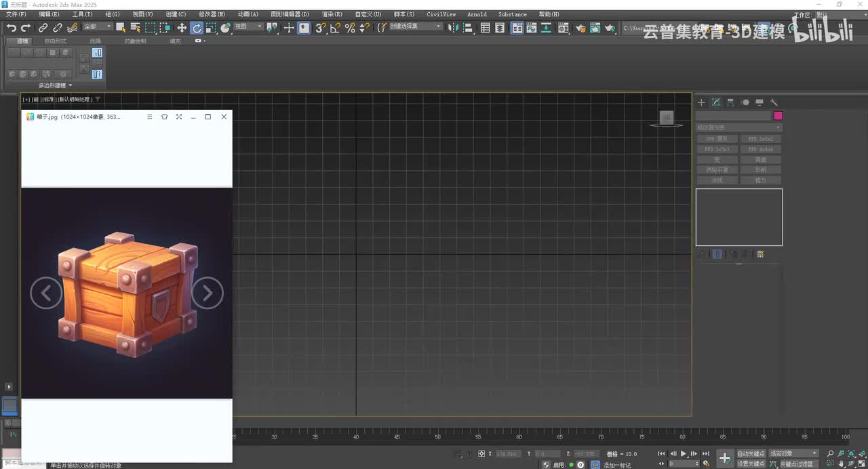Open the Substance menu
The height and width of the screenshot is (469, 868).
tap(513, 14)
